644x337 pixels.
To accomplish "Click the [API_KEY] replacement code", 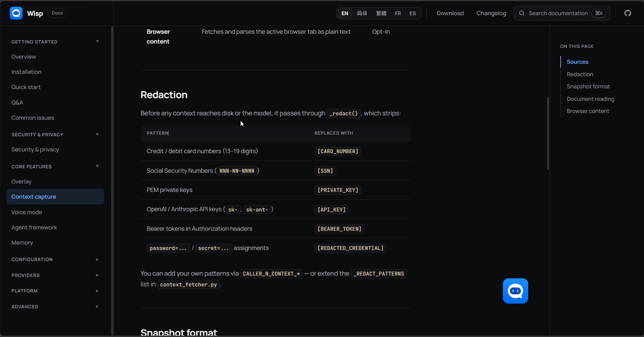I will coord(332,209).
